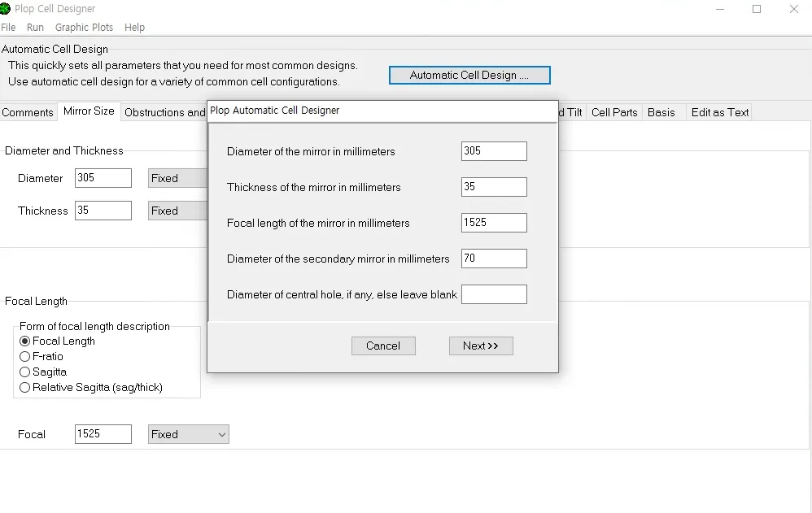Image resolution: width=812 pixels, height=513 pixels.
Task: Click the central hole diameter field
Action: (494, 294)
